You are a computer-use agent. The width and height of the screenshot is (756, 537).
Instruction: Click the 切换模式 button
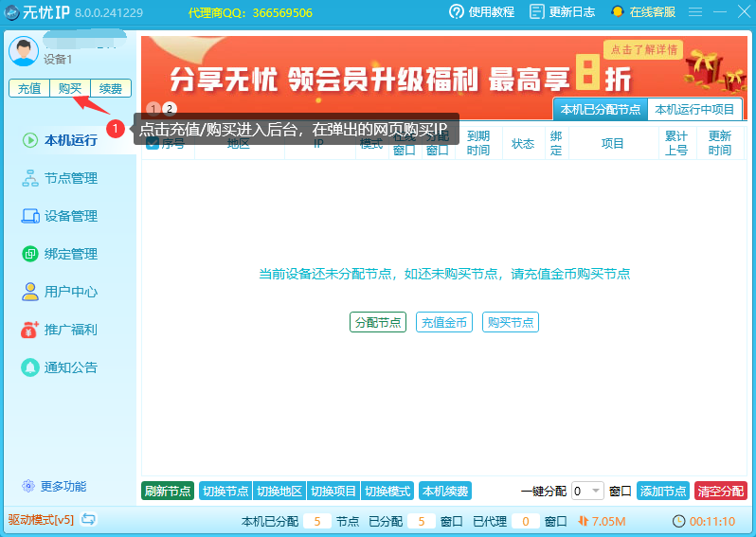pyautogui.click(x=387, y=492)
